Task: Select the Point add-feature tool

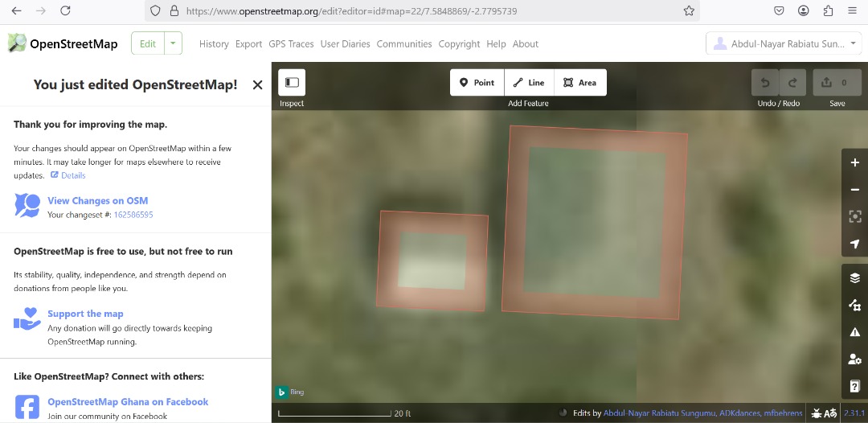Action: tap(477, 83)
